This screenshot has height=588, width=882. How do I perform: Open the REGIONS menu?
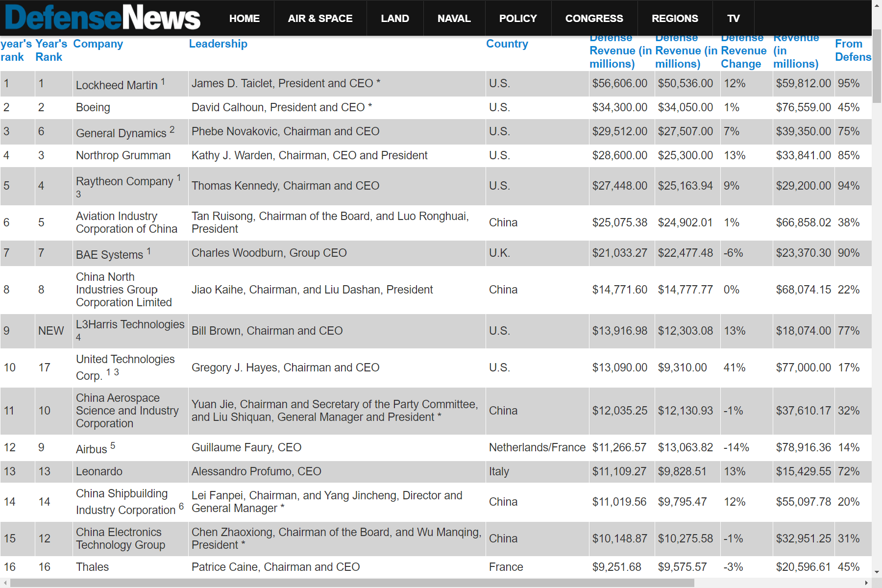click(675, 18)
